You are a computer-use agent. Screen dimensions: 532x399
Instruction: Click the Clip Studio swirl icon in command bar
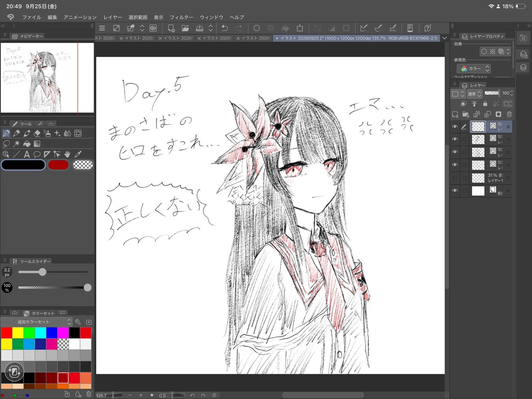[x=153, y=28]
